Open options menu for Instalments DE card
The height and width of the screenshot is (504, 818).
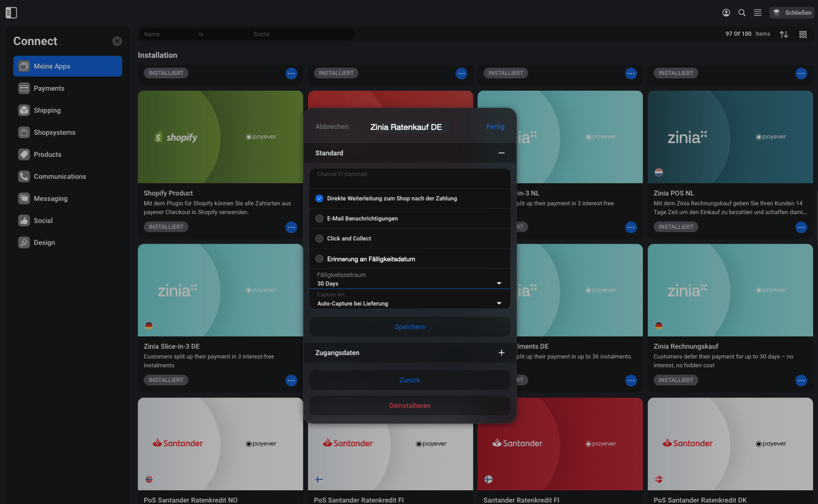631,380
